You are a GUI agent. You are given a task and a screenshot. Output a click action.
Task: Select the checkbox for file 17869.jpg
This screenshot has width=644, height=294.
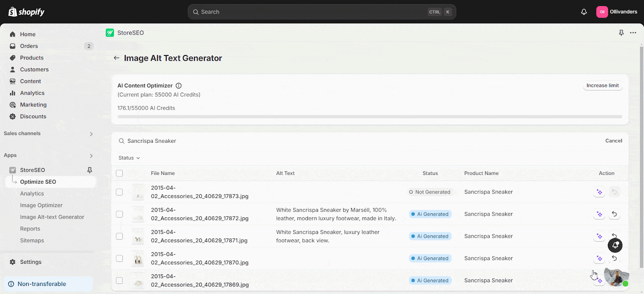120,281
